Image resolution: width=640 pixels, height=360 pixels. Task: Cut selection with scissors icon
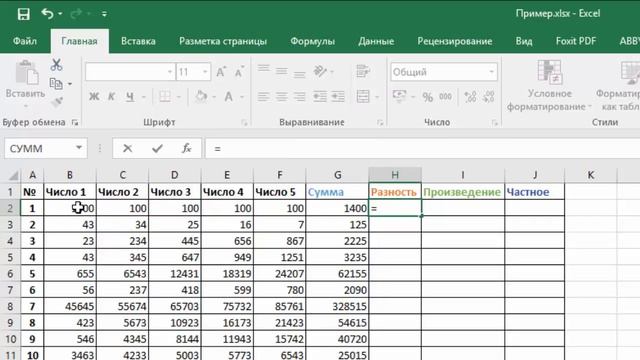(x=56, y=65)
